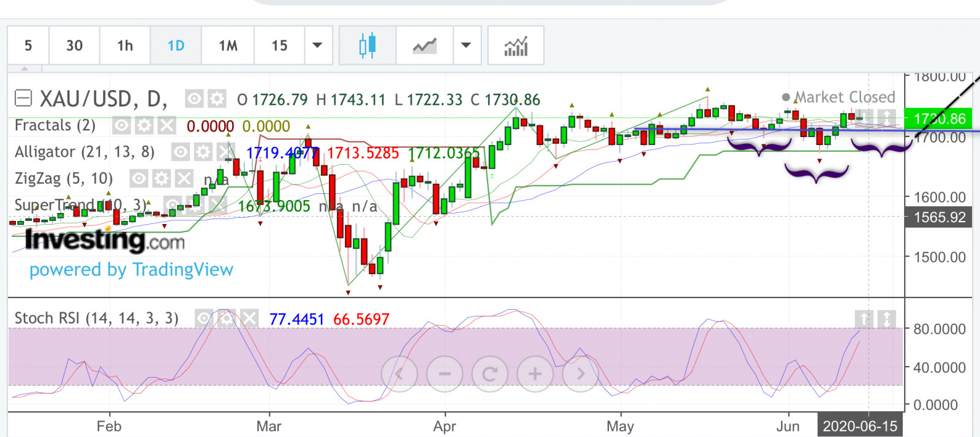Remove the ZigZag indicator
This screenshot has height=437, width=980.
[184, 178]
